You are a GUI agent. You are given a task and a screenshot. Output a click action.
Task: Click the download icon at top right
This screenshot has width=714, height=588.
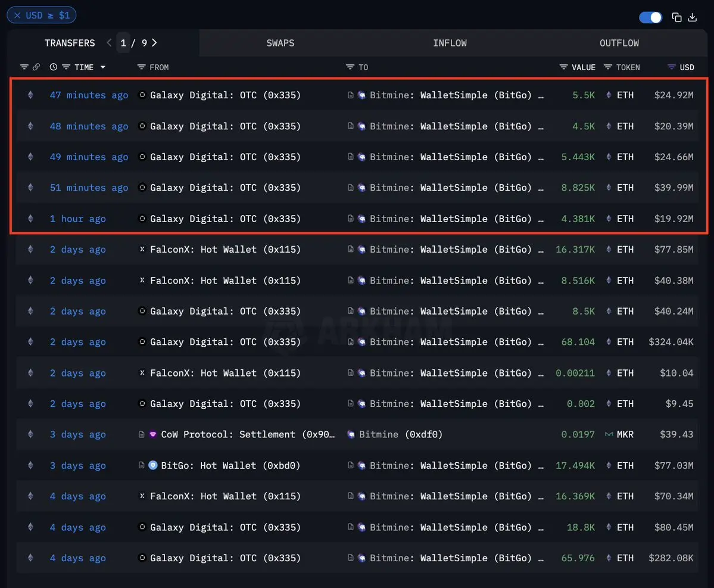click(x=692, y=17)
